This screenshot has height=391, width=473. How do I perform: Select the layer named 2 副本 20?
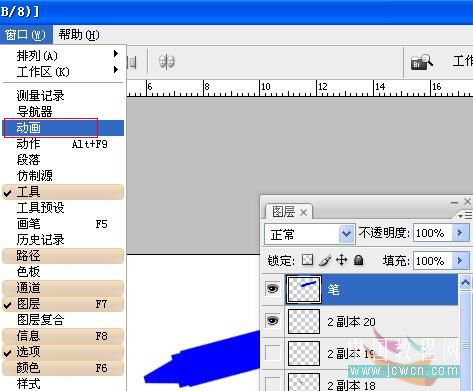(x=351, y=322)
